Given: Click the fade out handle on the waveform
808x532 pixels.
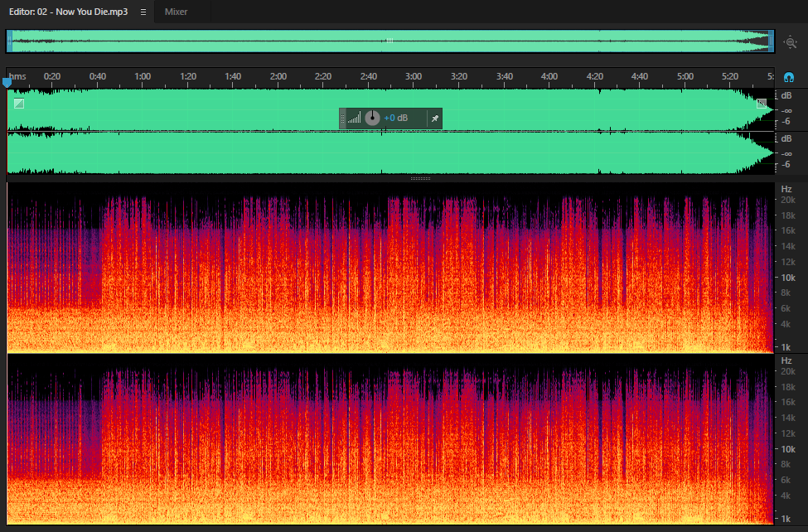Looking at the screenshot, I should 762,104.
